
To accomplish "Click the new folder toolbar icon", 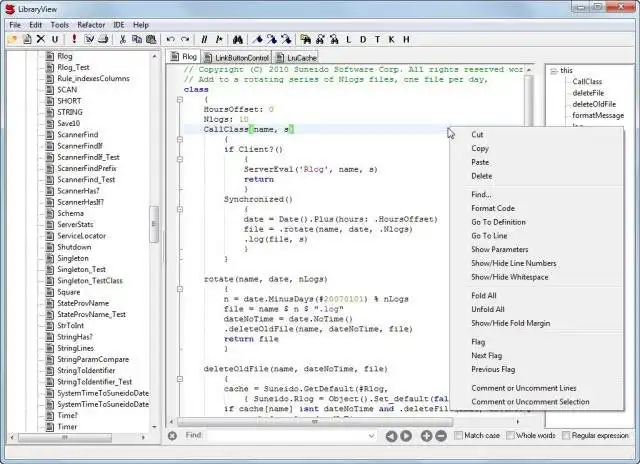I will click(x=13, y=39).
